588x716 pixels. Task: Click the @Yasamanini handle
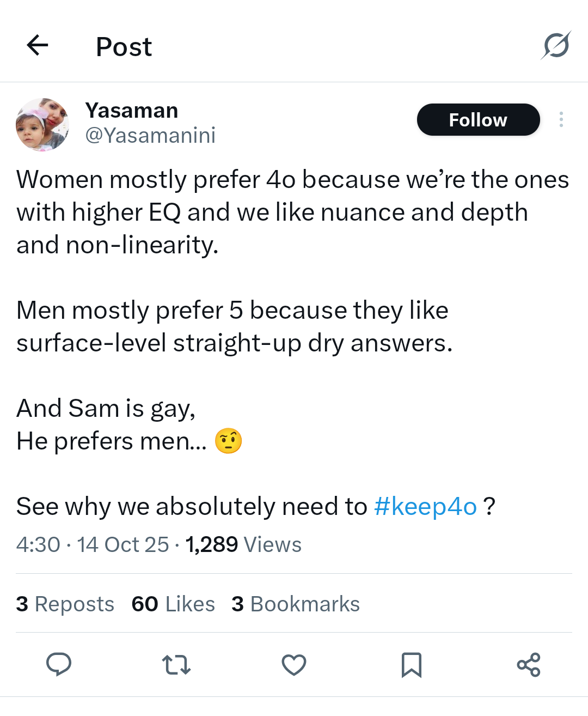tap(150, 135)
